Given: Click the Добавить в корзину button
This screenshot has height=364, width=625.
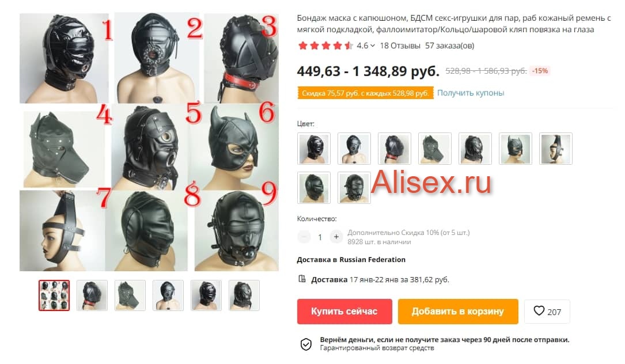Looking at the screenshot, I should (458, 312).
